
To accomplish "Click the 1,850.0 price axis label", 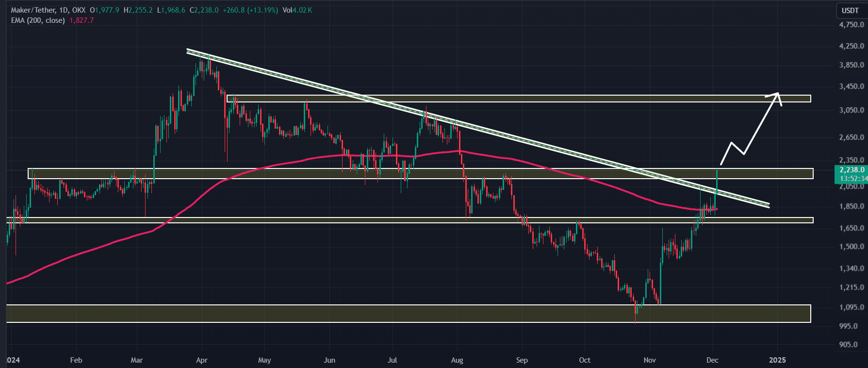I will click(x=852, y=206).
